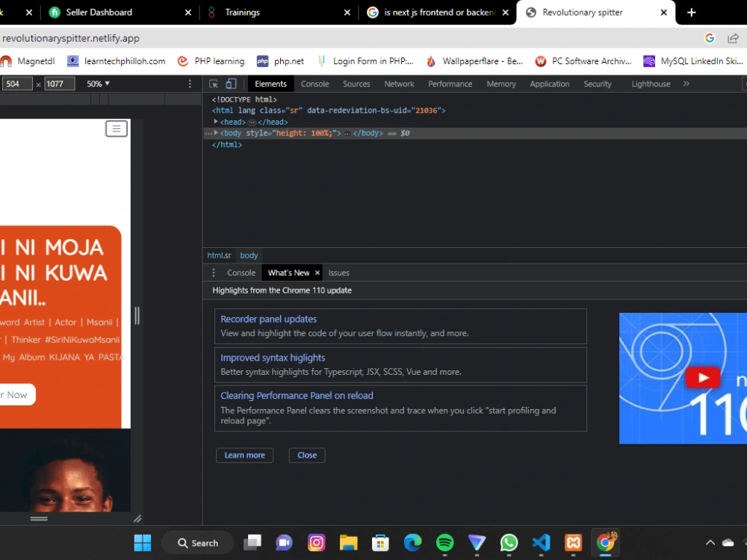Open XAMPP from the taskbar
The width and height of the screenshot is (747, 560).
coord(573,542)
